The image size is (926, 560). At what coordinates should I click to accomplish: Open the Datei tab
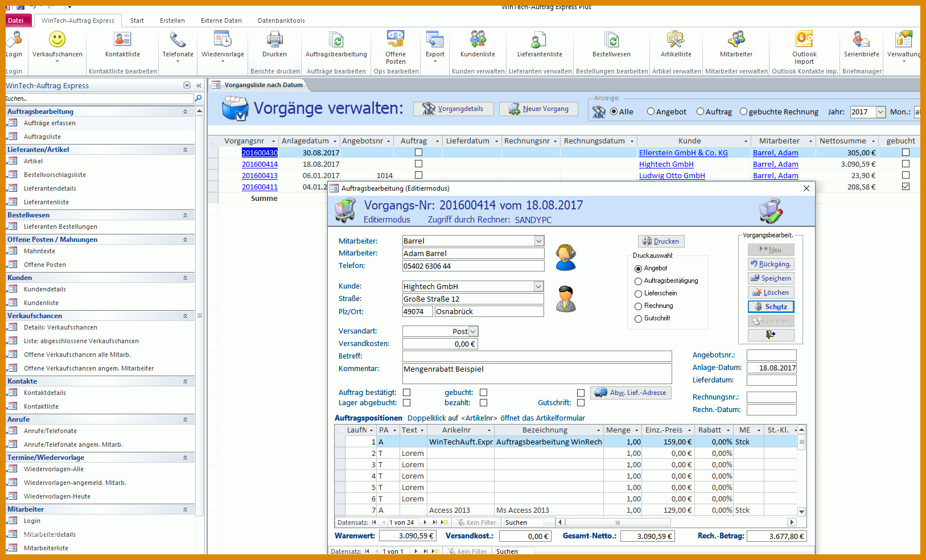click(x=16, y=20)
